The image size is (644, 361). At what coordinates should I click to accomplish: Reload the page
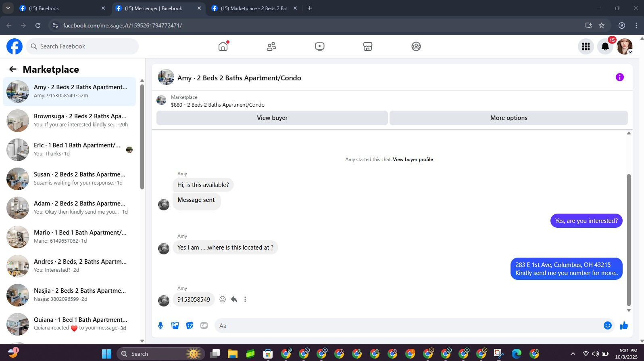pyautogui.click(x=38, y=25)
